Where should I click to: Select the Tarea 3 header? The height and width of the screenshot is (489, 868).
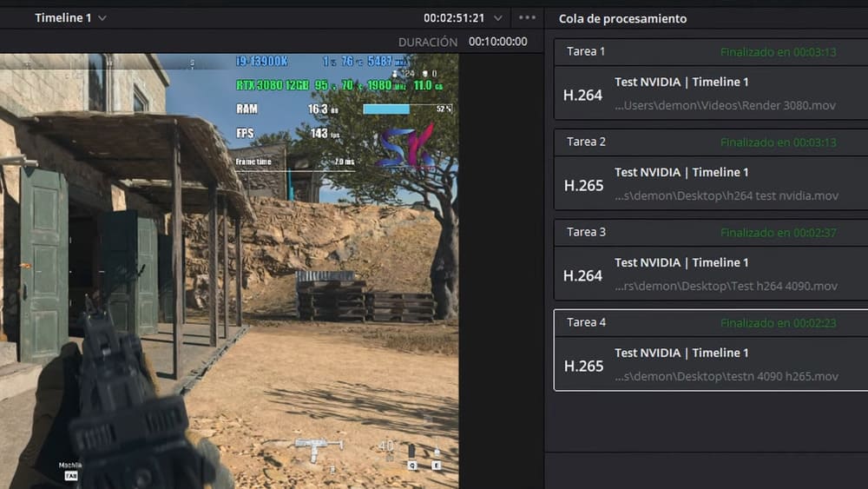click(x=711, y=232)
